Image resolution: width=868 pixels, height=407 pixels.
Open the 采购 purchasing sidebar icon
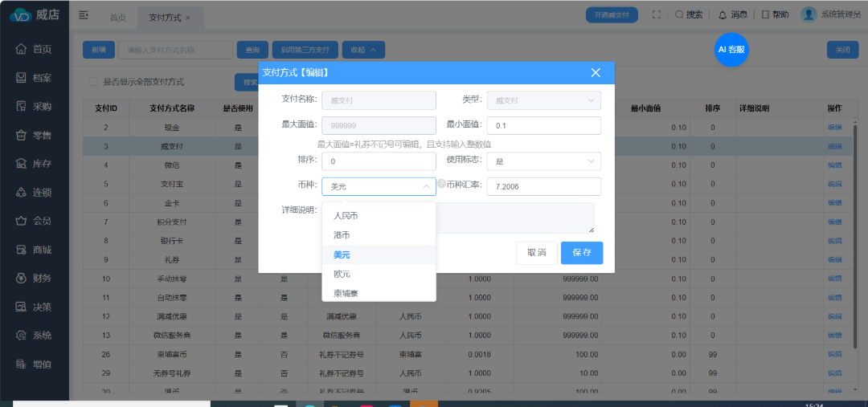(x=22, y=106)
